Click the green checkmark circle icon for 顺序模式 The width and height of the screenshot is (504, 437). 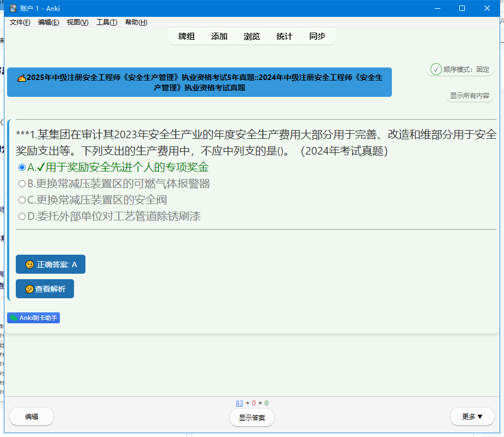click(436, 69)
